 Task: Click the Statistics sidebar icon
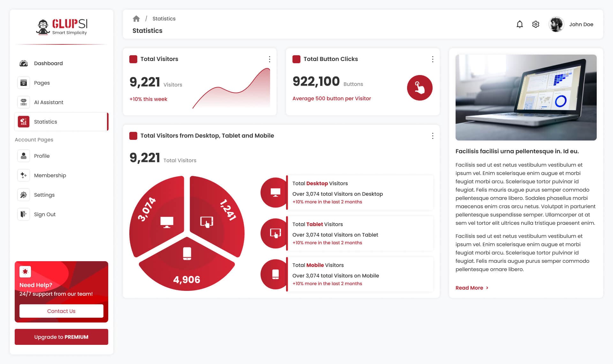click(x=23, y=122)
